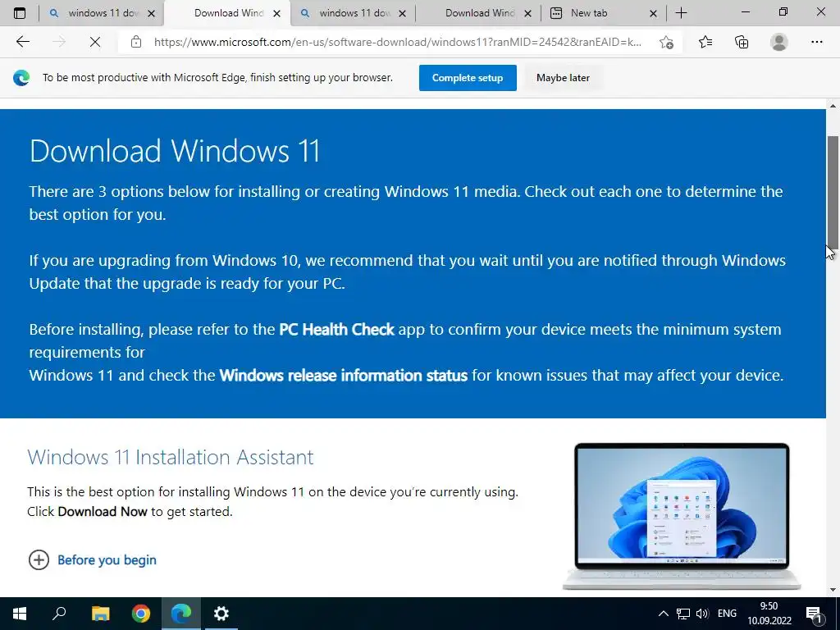
Task: Open the volume speaker tray icon
Action: tap(702, 614)
